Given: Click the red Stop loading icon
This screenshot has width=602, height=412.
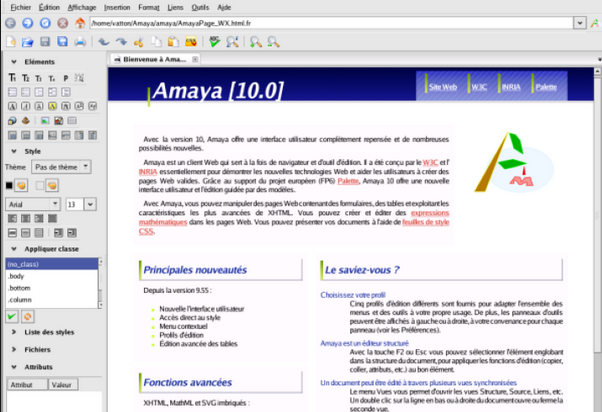Looking at the screenshot, I should click(63, 23).
